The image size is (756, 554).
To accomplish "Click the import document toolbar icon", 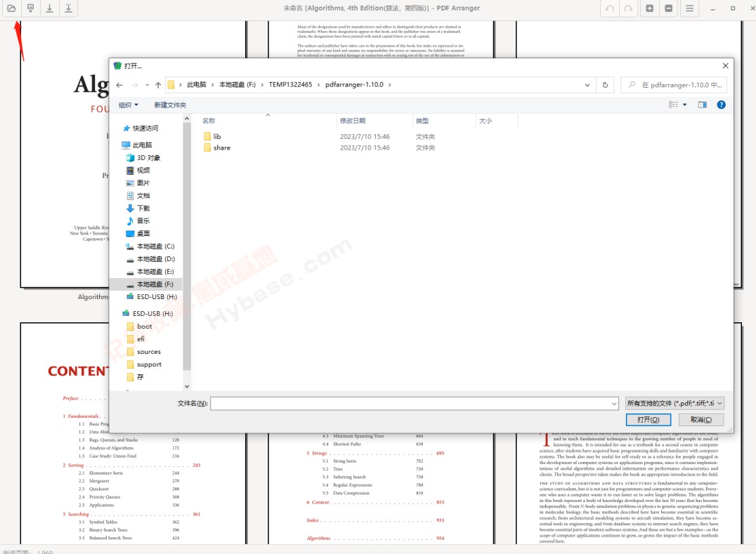I will [x=30, y=8].
